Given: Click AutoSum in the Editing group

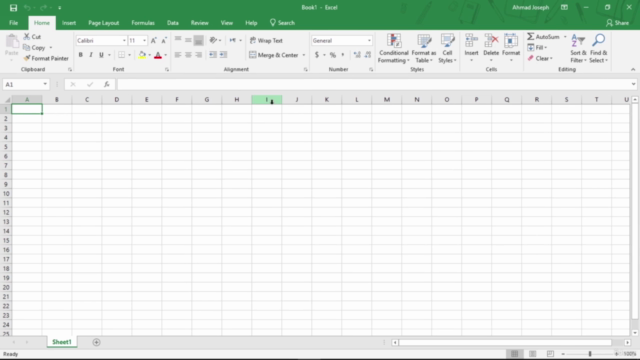Looking at the screenshot, I should pyautogui.click(x=543, y=37).
